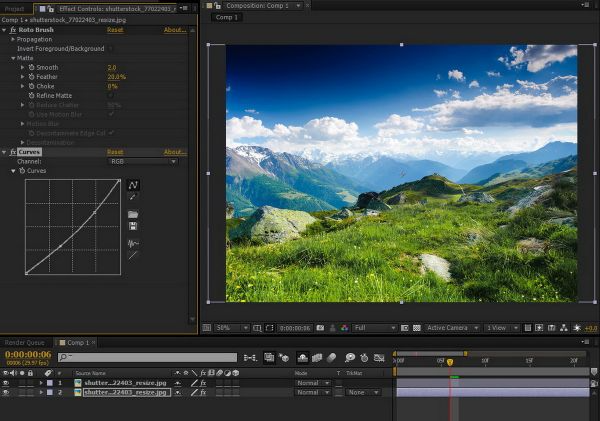Toggle visibility of layer 2

coord(6,392)
